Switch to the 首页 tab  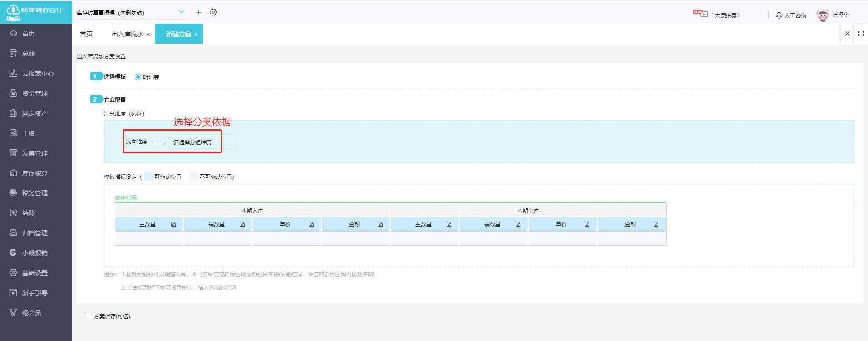[x=86, y=34]
